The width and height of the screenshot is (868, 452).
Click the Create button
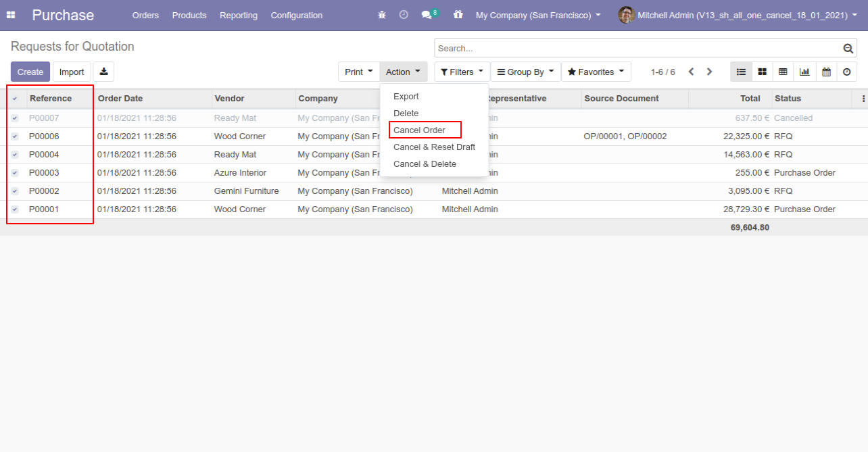tap(30, 72)
